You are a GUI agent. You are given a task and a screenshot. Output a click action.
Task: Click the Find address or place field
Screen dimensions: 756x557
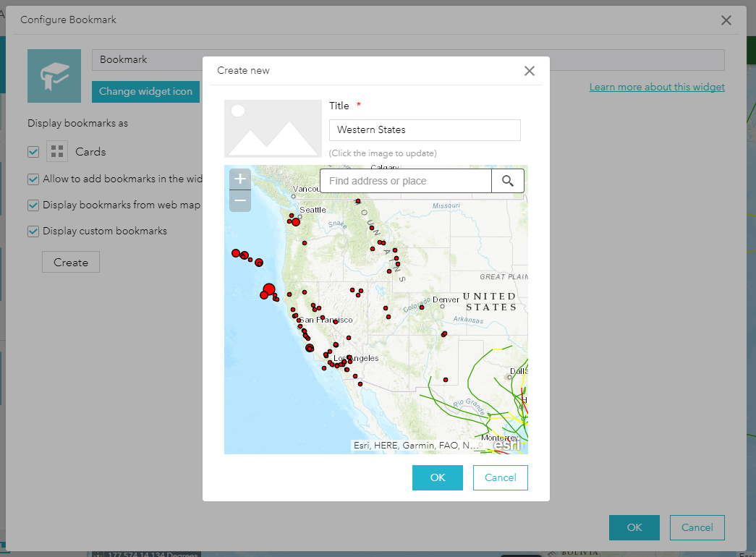[x=405, y=181]
